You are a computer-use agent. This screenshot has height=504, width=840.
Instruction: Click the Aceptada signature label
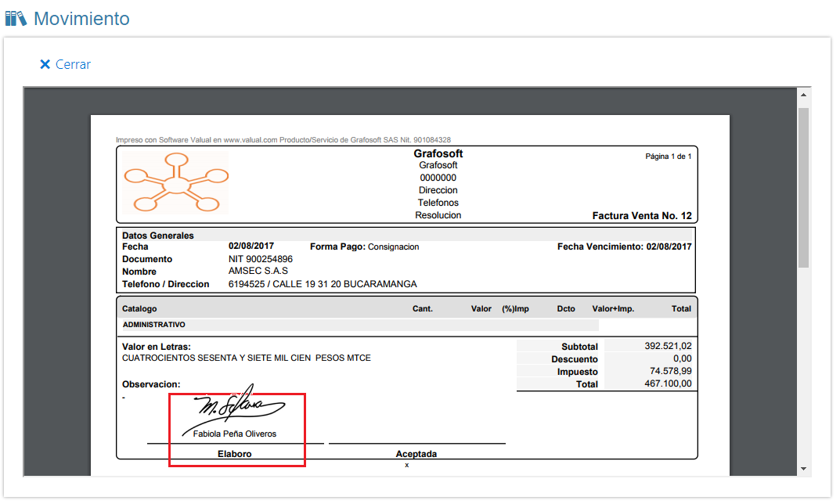click(x=416, y=454)
